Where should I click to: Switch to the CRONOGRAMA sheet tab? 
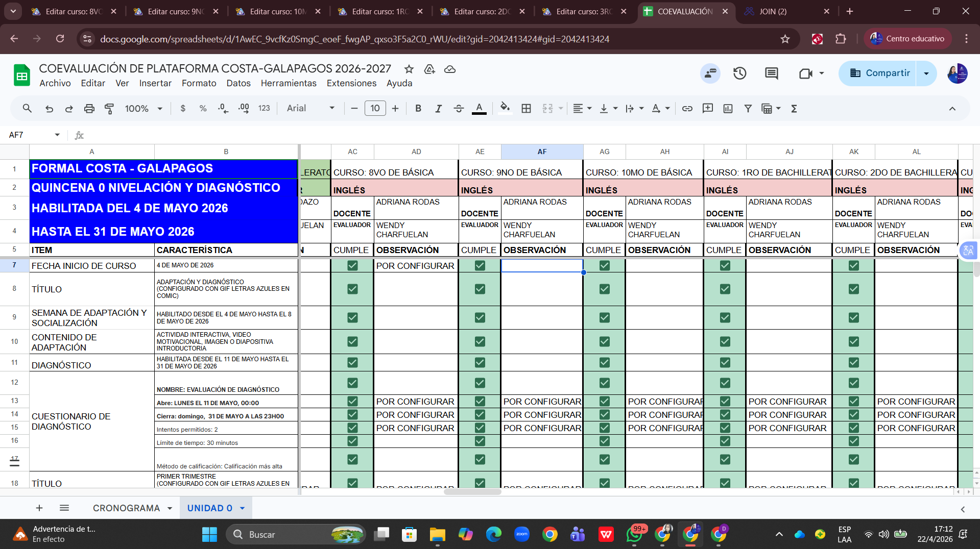click(x=126, y=508)
